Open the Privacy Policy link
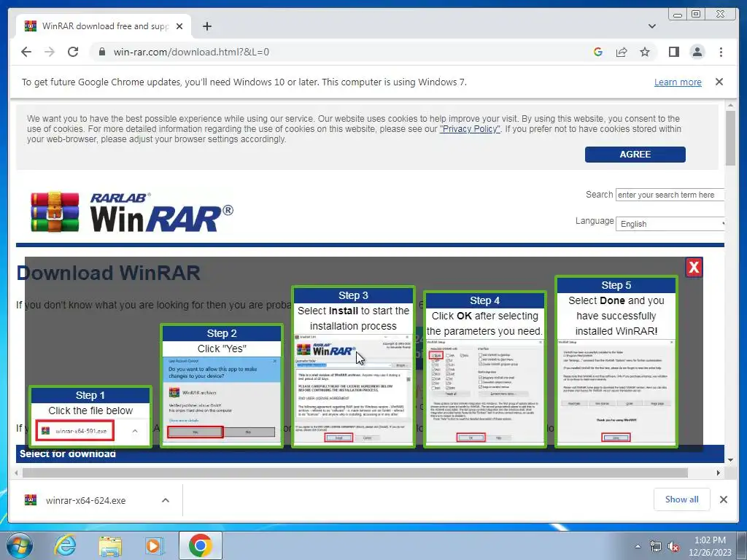The width and height of the screenshot is (747, 560). pyautogui.click(x=470, y=128)
